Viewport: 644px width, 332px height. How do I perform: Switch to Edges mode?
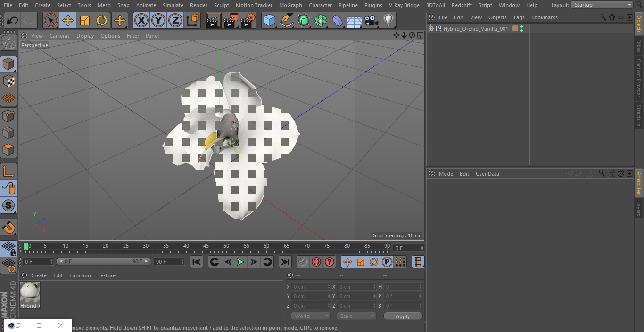click(x=8, y=133)
